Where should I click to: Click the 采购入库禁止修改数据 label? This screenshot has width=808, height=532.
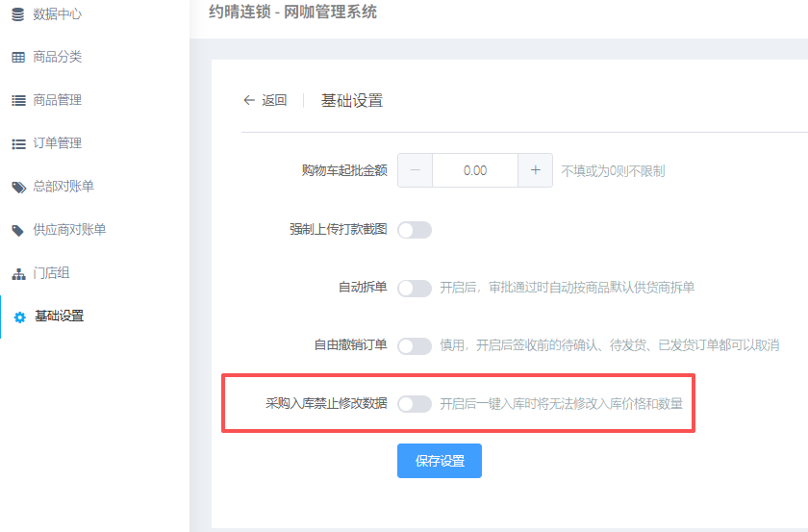pyautogui.click(x=327, y=403)
